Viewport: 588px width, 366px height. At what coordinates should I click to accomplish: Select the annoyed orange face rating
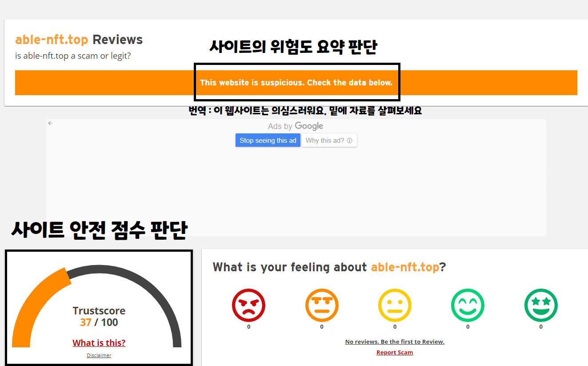click(x=322, y=305)
